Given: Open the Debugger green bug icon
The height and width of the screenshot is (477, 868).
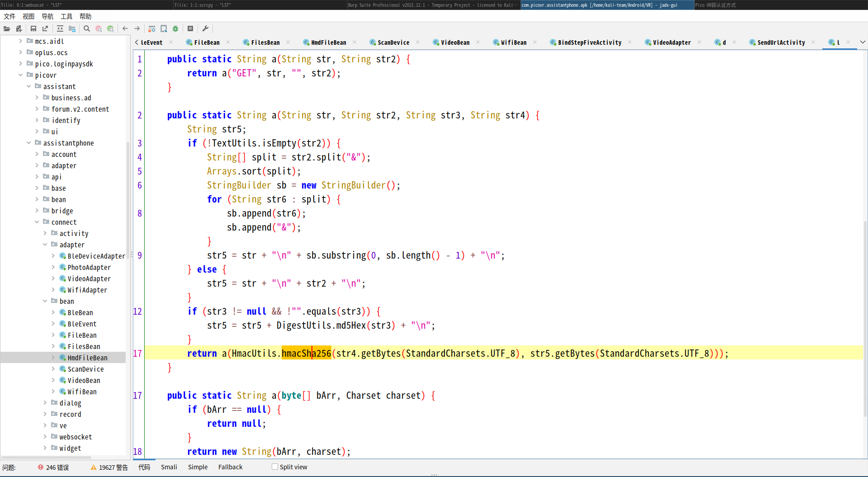Looking at the screenshot, I should pyautogui.click(x=175, y=28).
